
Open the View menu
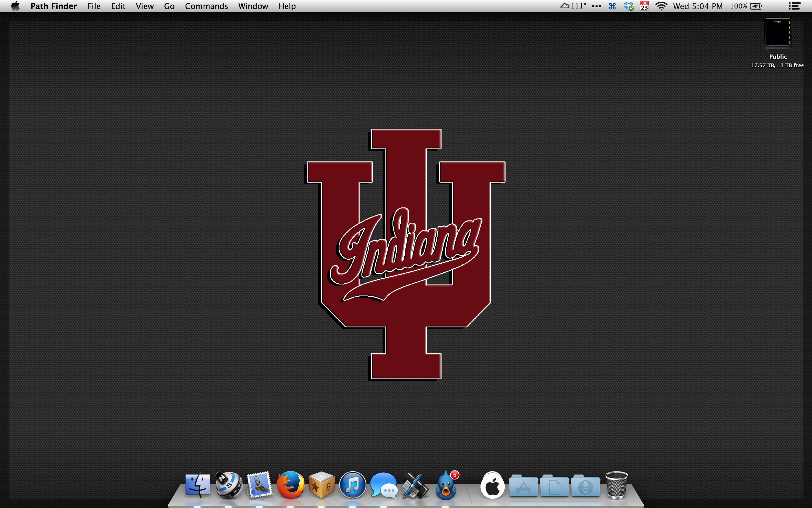click(145, 6)
